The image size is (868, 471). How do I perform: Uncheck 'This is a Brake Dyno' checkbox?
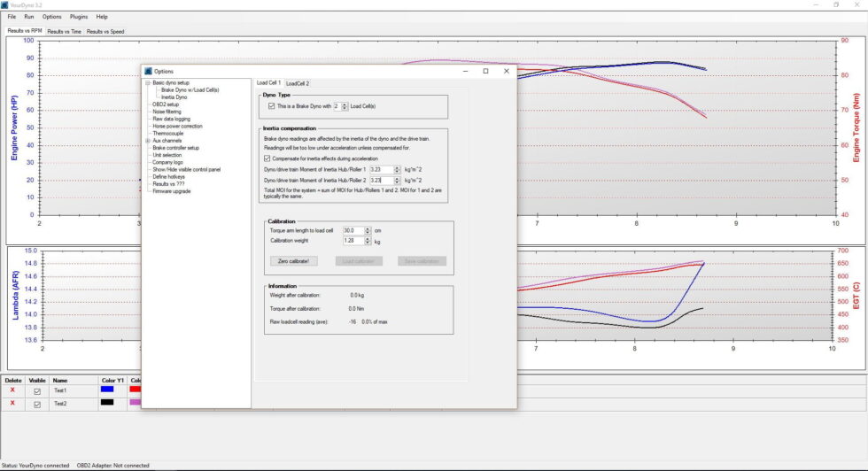[x=272, y=106]
